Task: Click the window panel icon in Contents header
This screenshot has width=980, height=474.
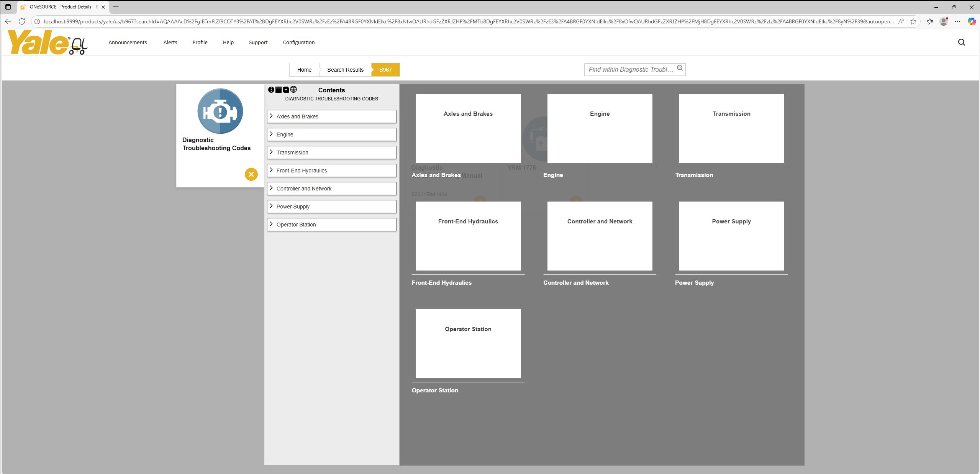Action: coord(279,90)
